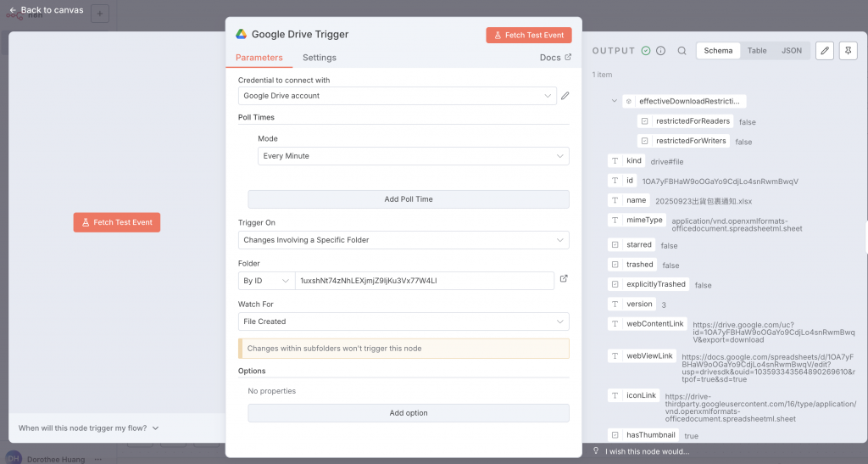Viewport: 868px width, 464px height.
Task: Open the folder link via external icon
Action: tap(564, 278)
